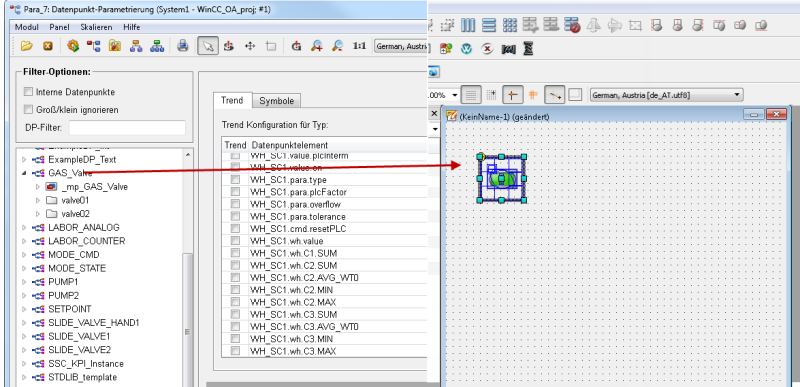The width and height of the screenshot is (800, 387).
Task: Open the Panel menu
Action: (60, 27)
